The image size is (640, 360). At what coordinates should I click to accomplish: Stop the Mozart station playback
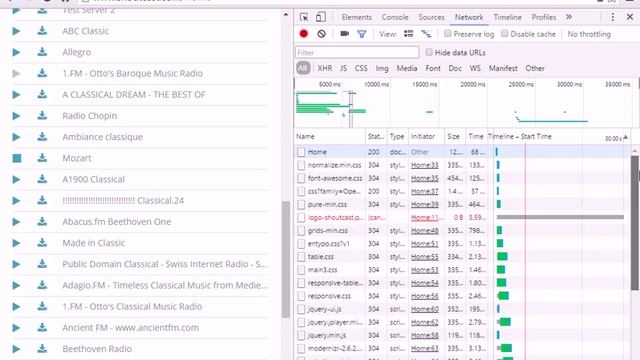pos(17,158)
